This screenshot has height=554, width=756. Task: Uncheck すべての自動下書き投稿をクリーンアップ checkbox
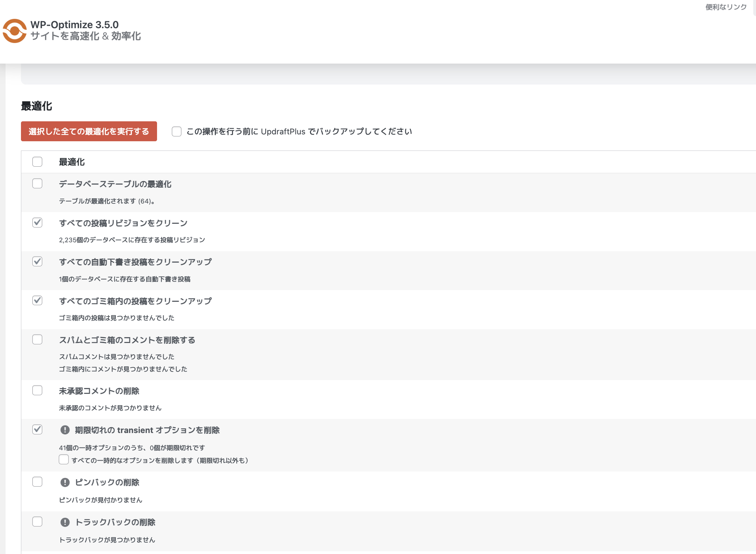37,262
